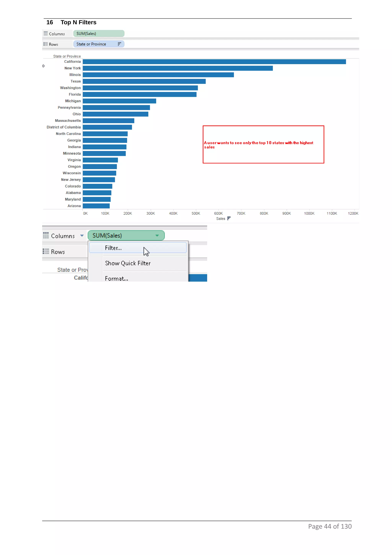The width and height of the screenshot is (392, 555).
Task: Choose Filter... from the context menu
Action: tap(113, 248)
